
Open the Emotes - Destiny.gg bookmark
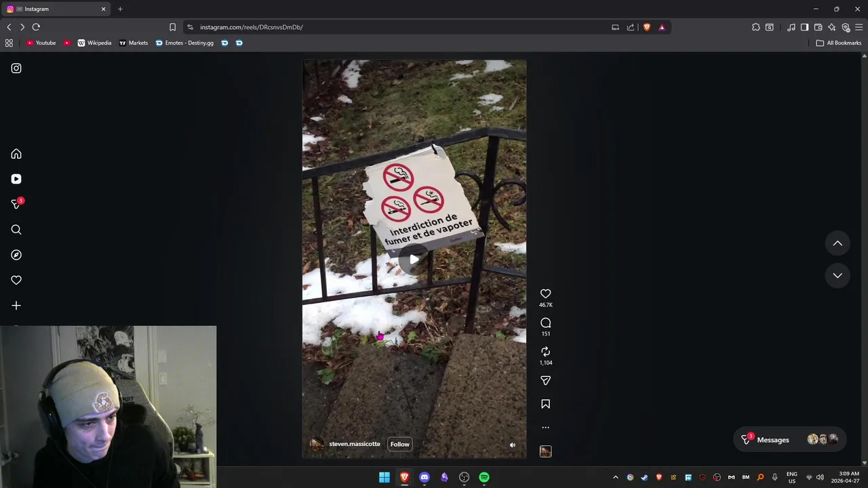(x=184, y=43)
